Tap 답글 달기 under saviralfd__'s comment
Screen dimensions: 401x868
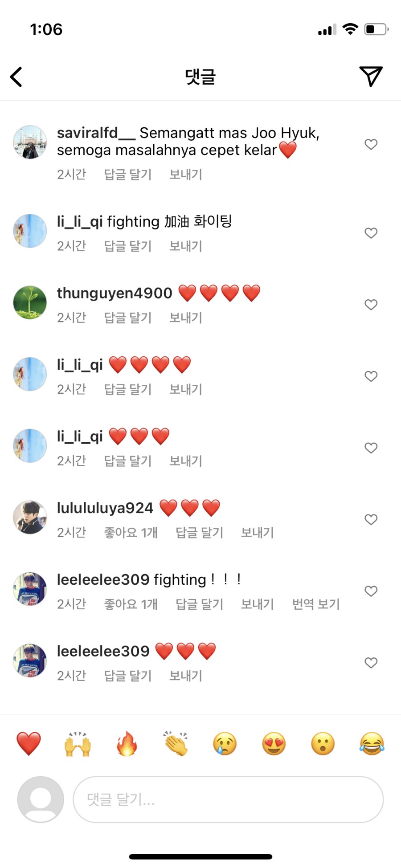(128, 174)
